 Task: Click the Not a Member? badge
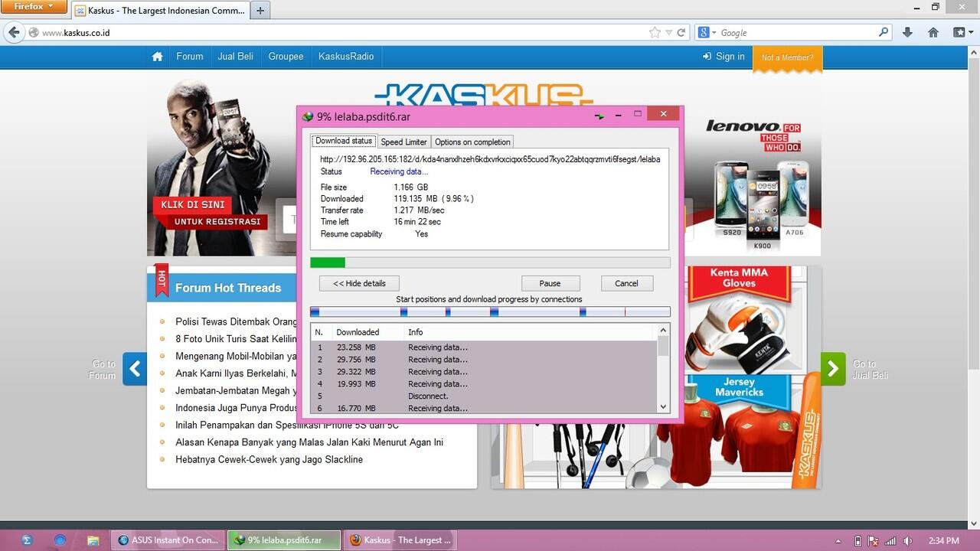click(x=787, y=58)
